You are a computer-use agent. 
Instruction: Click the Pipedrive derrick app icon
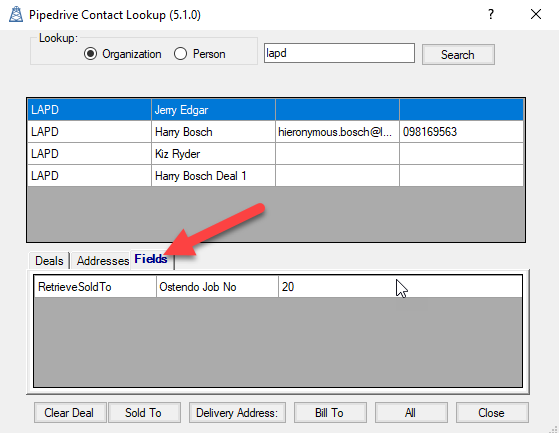coord(16,15)
